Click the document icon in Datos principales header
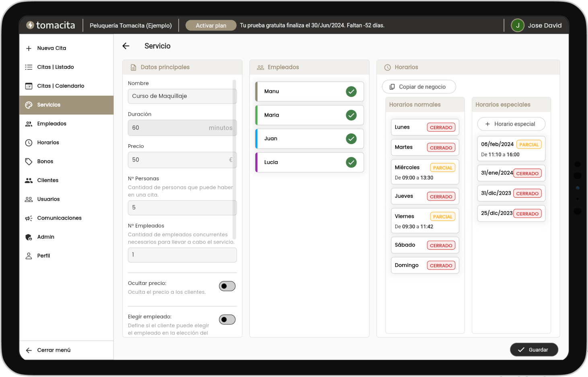This screenshot has height=377, width=588. 134,68
